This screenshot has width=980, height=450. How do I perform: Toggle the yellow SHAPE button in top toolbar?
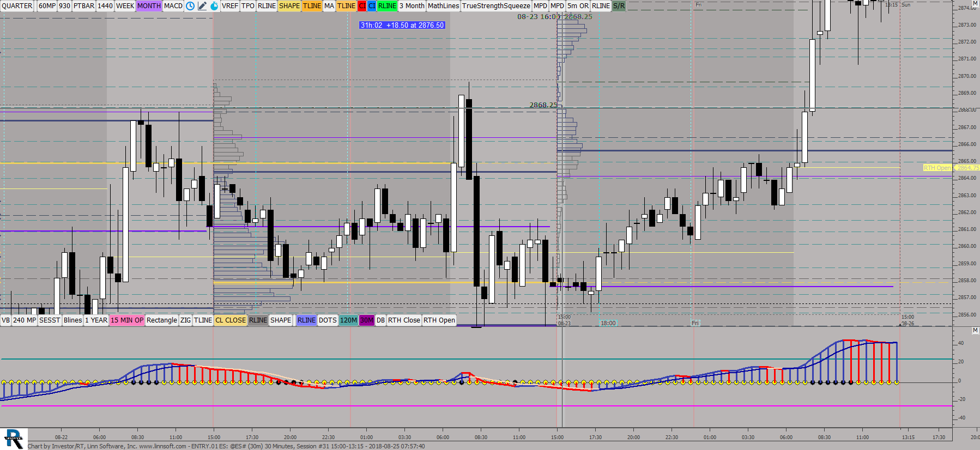coord(289,6)
